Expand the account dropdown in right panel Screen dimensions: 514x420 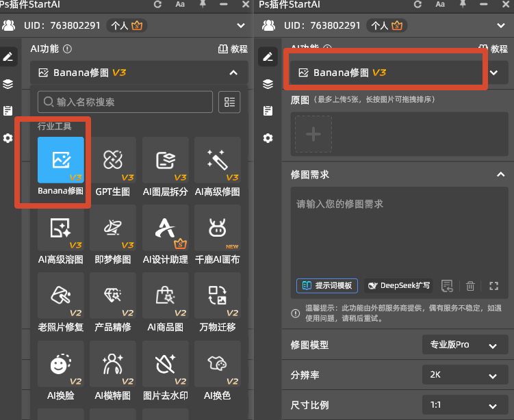501,25
